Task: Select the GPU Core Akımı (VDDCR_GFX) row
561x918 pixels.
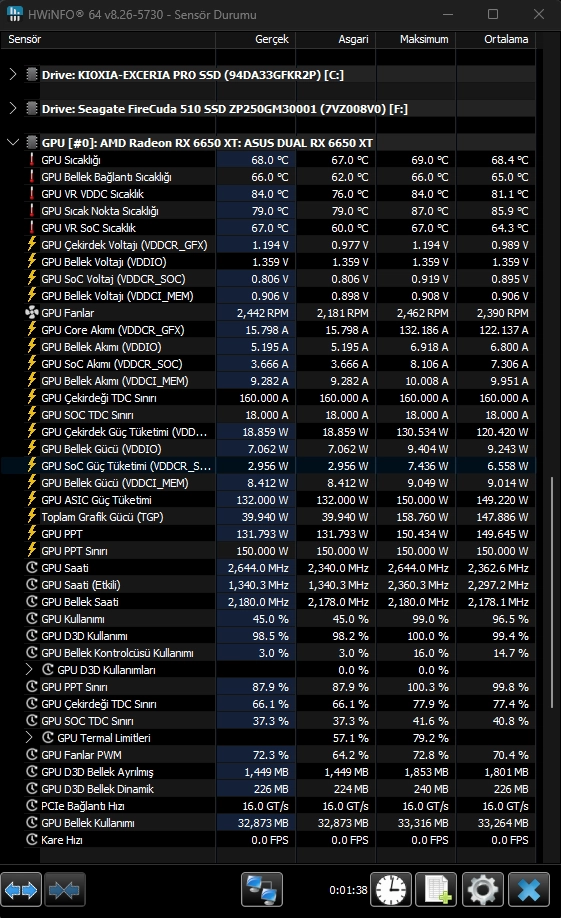Action: 268,330
